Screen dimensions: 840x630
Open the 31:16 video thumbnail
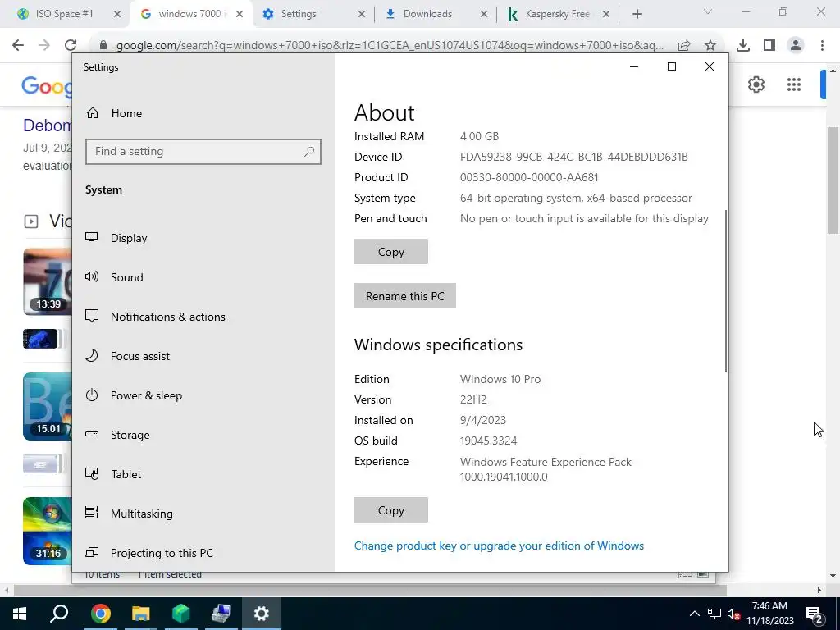coord(47,531)
